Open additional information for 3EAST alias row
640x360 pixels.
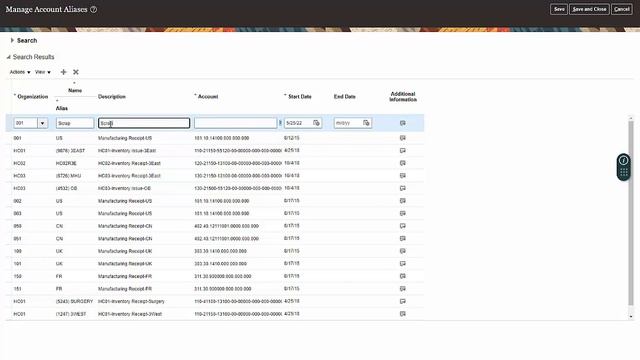(x=403, y=151)
